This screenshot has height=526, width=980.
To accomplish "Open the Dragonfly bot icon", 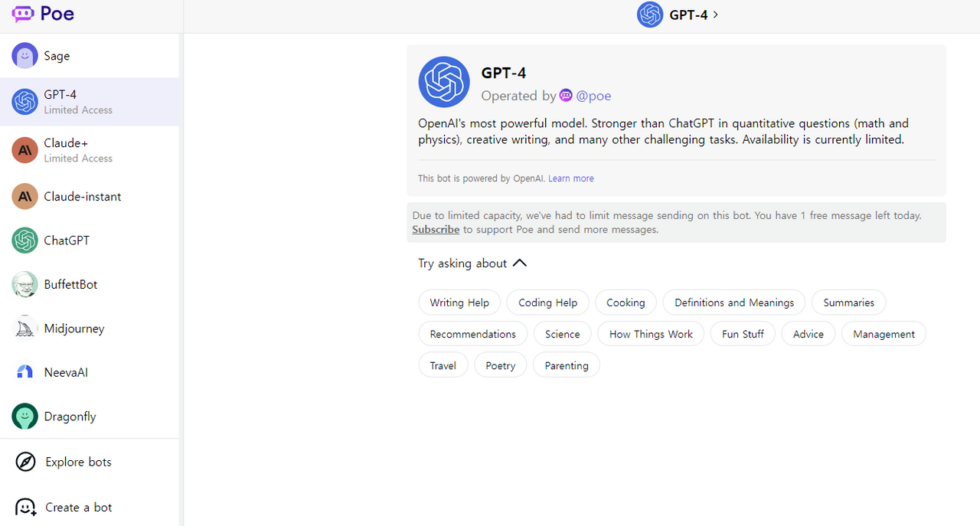I will [x=24, y=417].
